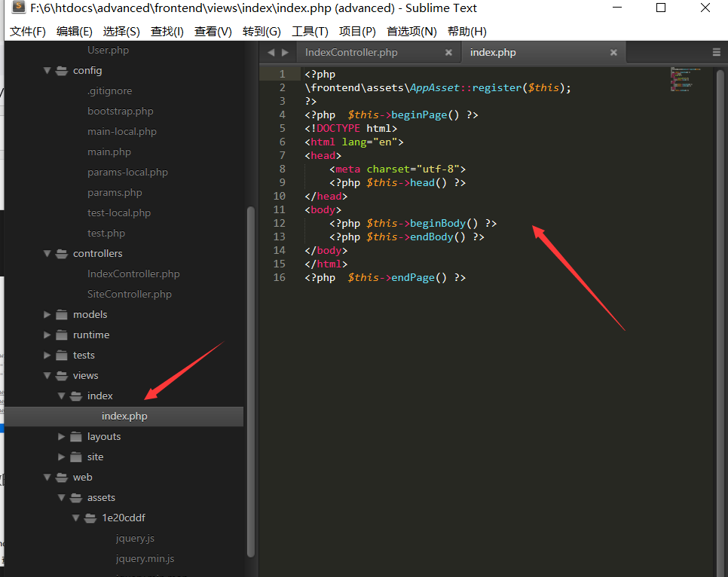Expand the runtime folder arrow
This screenshot has height=577, width=728.
point(47,334)
